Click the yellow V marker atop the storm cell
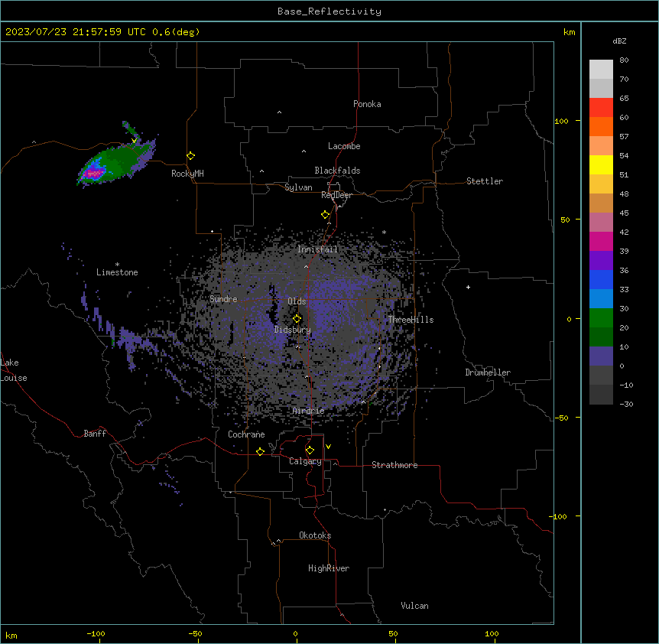Screen dimensions: 659x644 (x=134, y=141)
